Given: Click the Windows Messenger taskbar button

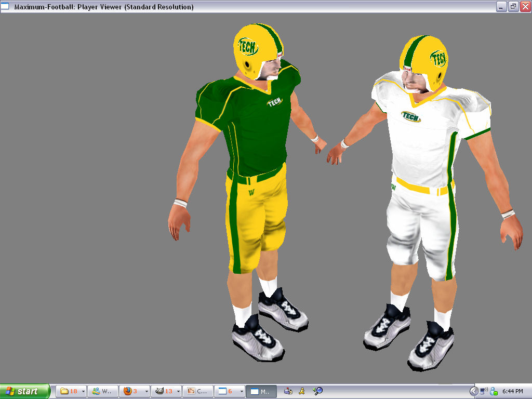Looking at the screenshot, I should click(x=102, y=391).
